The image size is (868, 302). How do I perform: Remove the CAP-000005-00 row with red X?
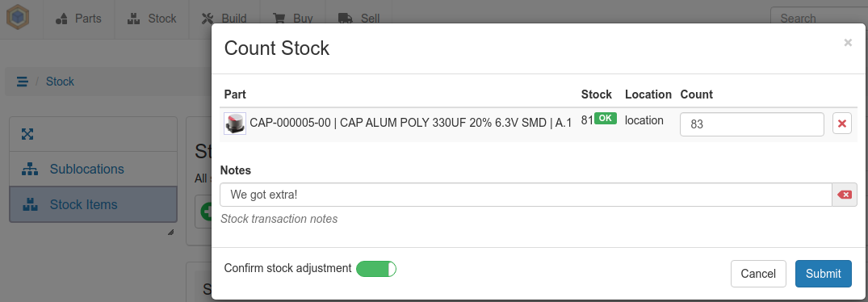842,124
